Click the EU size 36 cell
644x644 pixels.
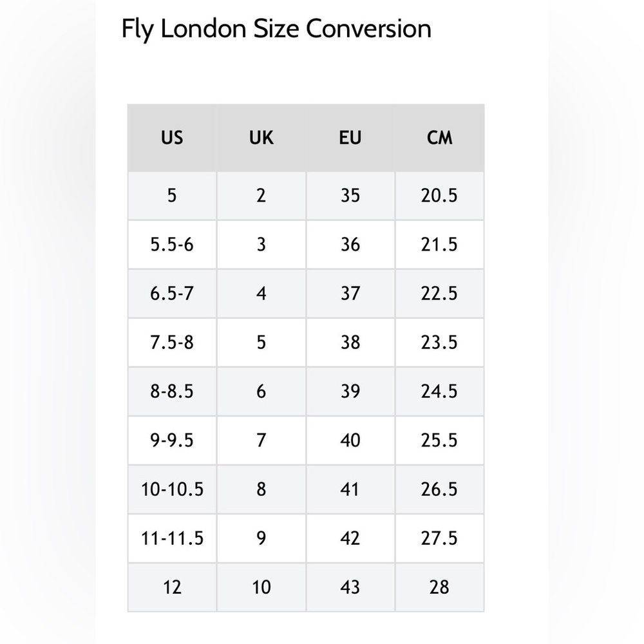click(x=350, y=245)
